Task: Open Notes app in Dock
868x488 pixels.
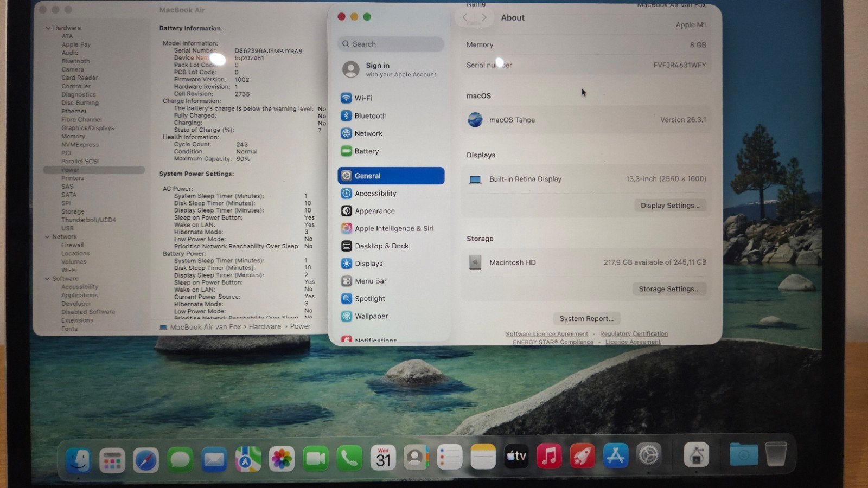Action: [x=483, y=457]
